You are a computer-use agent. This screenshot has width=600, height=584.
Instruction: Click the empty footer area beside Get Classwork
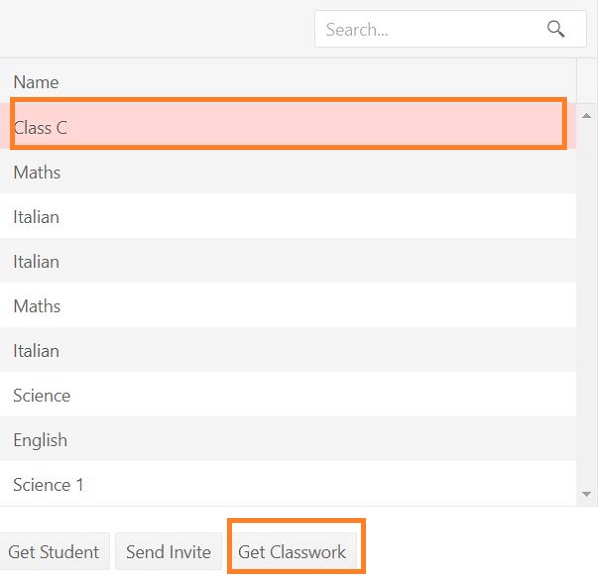480,551
